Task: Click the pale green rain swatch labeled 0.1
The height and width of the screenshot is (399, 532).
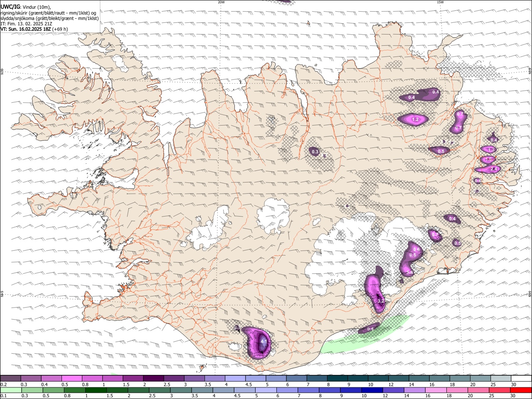Action: pos(11,390)
